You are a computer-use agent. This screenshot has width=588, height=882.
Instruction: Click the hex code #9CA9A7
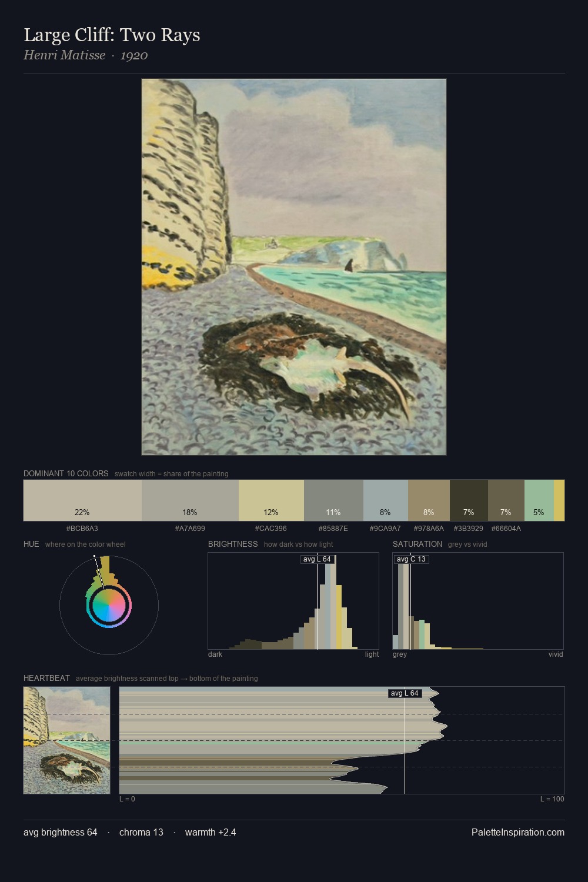tap(385, 529)
